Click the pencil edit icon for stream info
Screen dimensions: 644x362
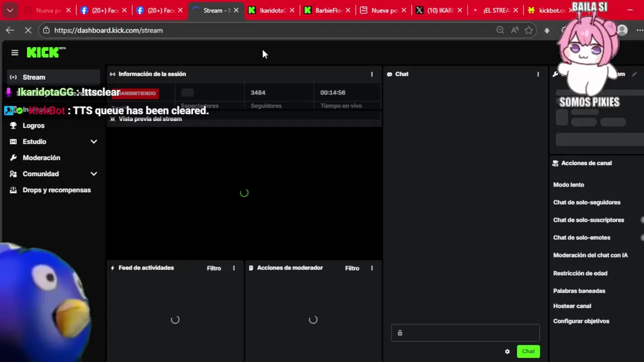(634, 74)
